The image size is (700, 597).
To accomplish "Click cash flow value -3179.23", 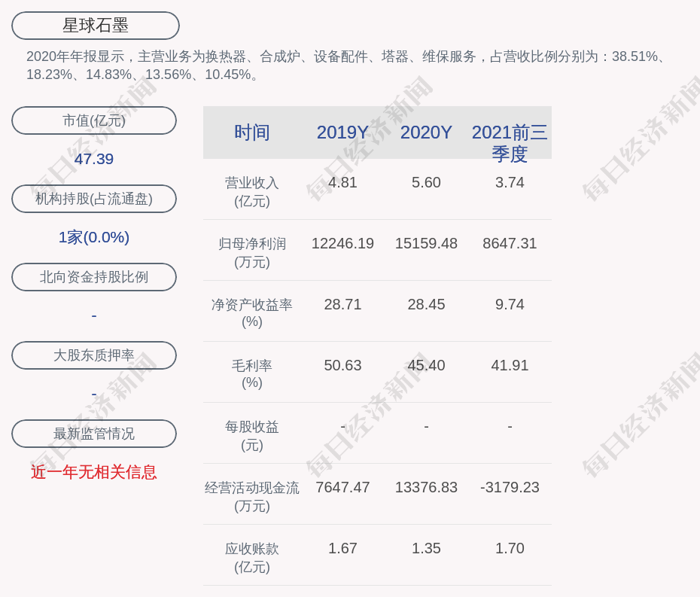I will point(510,487).
